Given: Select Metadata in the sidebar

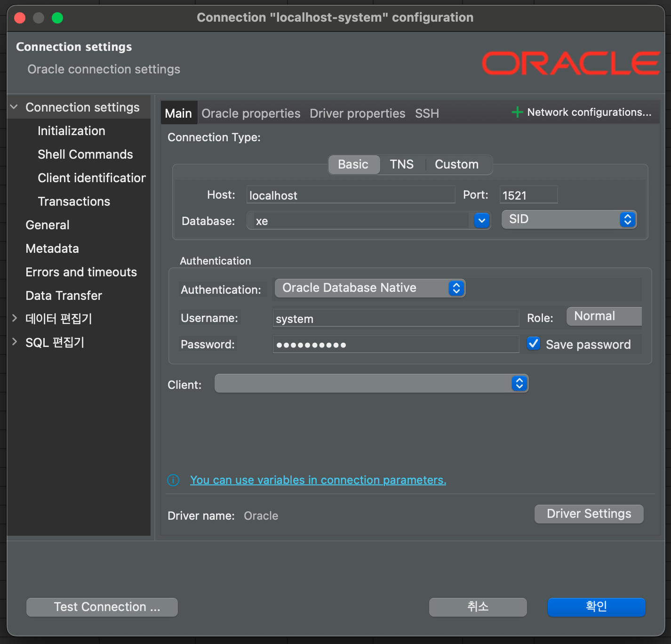Looking at the screenshot, I should click(52, 249).
